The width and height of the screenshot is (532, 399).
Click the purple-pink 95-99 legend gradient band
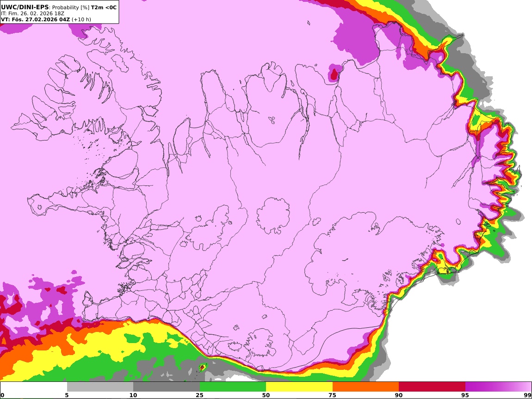pos(498,387)
